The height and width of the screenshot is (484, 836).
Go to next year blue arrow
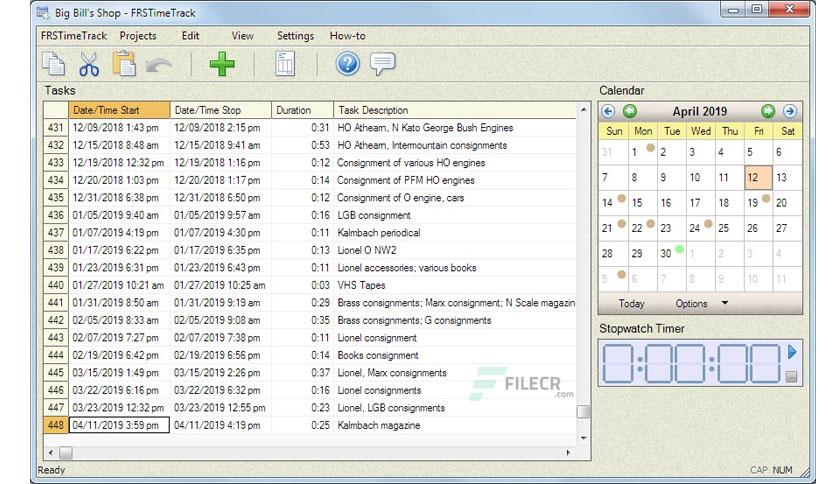pos(790,111)
